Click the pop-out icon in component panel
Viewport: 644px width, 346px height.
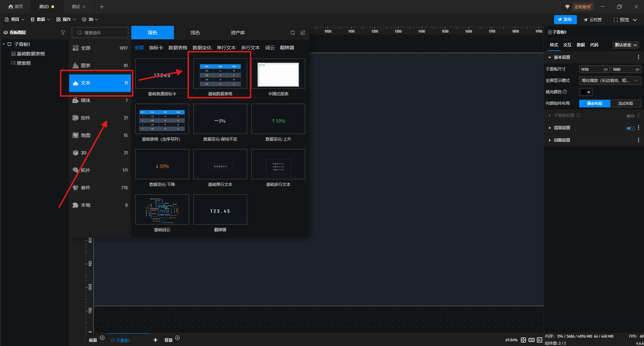click(303, 33)
